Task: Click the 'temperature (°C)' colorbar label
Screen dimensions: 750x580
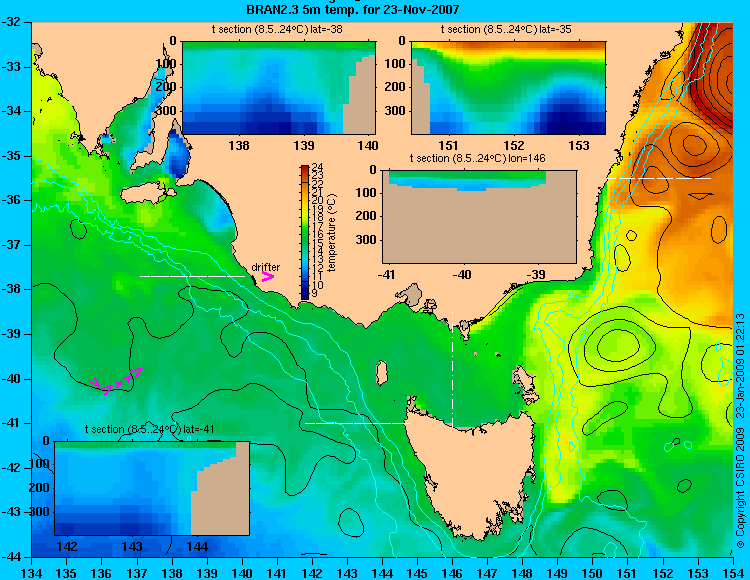Action: click(x=332, y=233)
